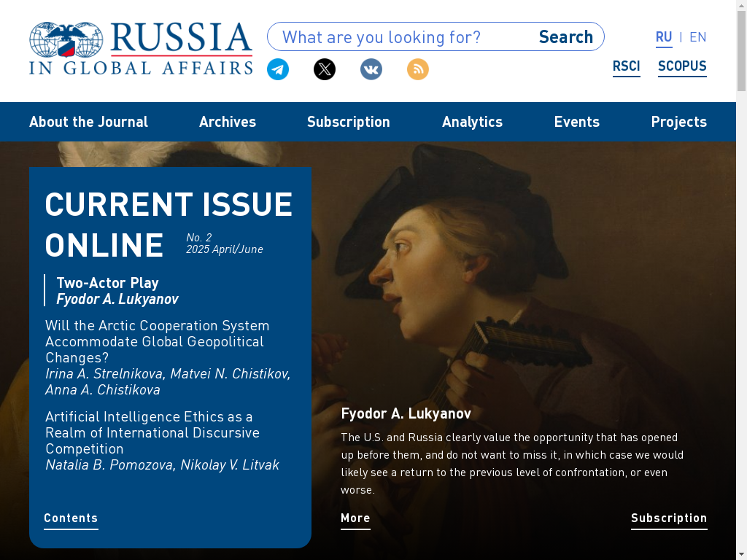Open the Events menu item
Image resolution: width=747 pixels, height=560 pixels.
[577, 122]
